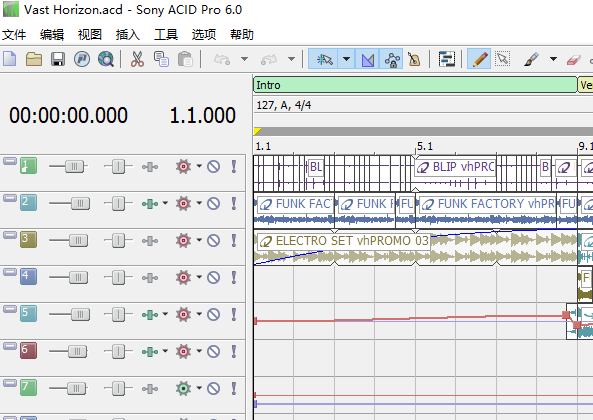Open track 2 bus assignment dropdown
Viewport: 593px width, 420px height.
[165, 203]
